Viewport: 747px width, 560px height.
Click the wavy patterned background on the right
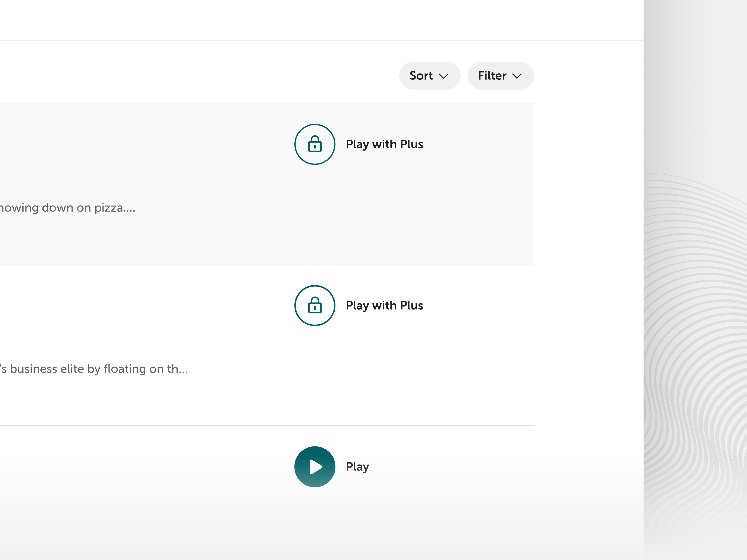696,338
